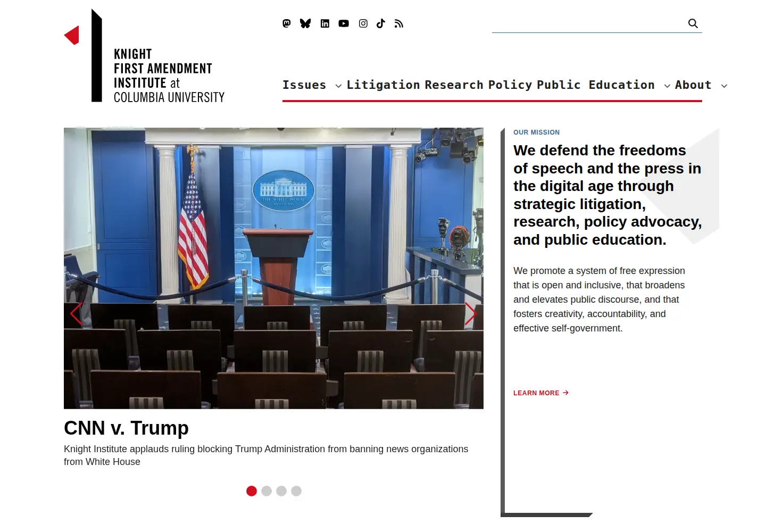Screen dimensions: 766x532
Task: Expand the Public Education menu chevron
Action: (x=667, y=86)
